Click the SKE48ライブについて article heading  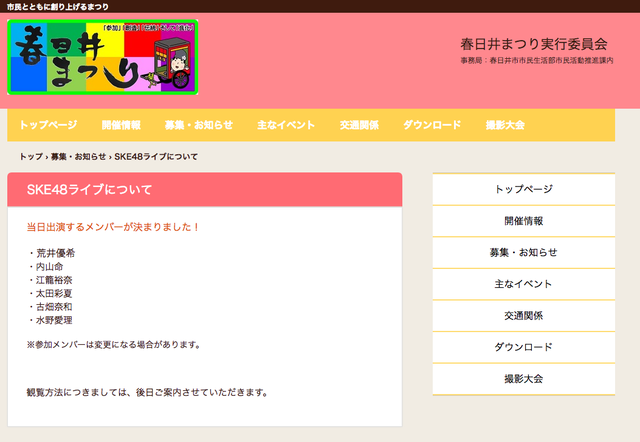[x=89, y=190]
